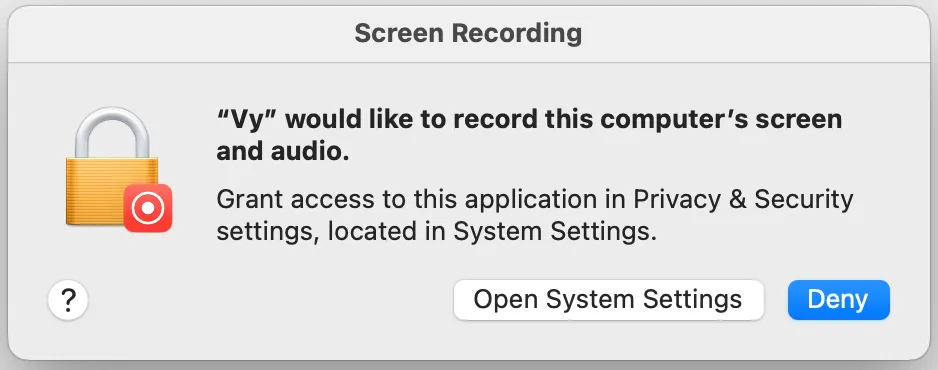Click blank area between help and Open System Settings
Viewport: 938px width, 370px height.
click(x=269, y=300)
